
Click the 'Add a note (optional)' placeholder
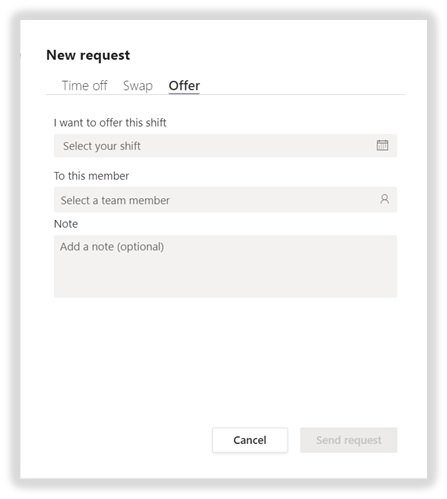[112, 247]
